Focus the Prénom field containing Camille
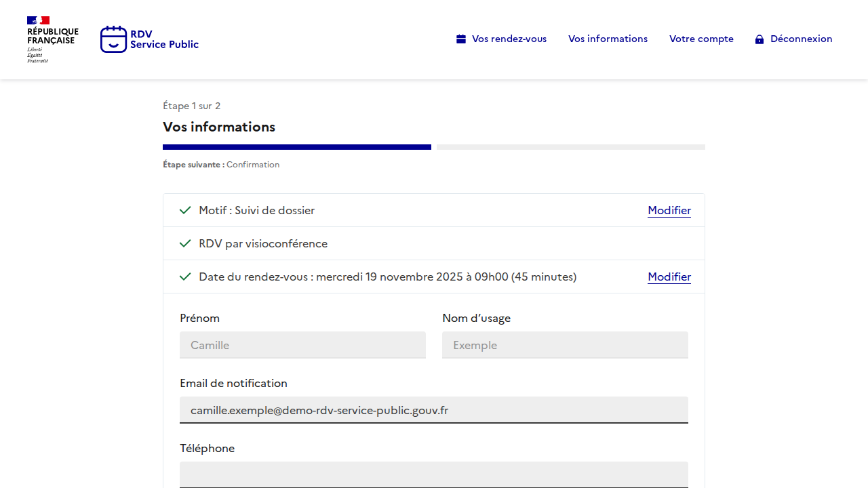This screenshot has width=868, height=488. (x=302, y=345)
